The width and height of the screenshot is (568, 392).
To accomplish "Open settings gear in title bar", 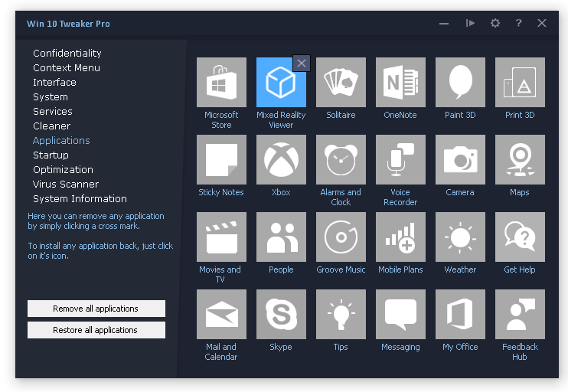I will coord(495,24).
